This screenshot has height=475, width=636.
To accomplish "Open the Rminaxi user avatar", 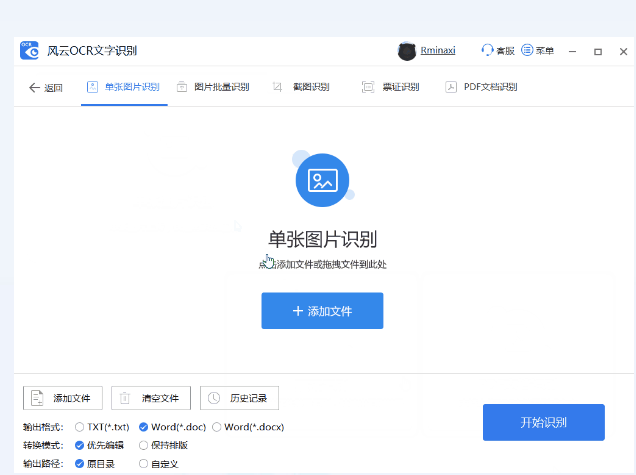I will point(407,51).
